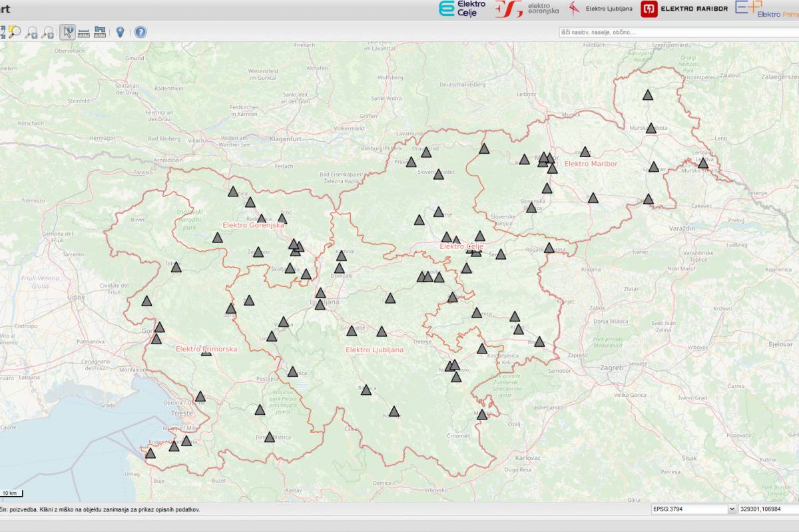Select the triangle marker at Grosuplje
The image size is (799, 532).
click(352, 330)
